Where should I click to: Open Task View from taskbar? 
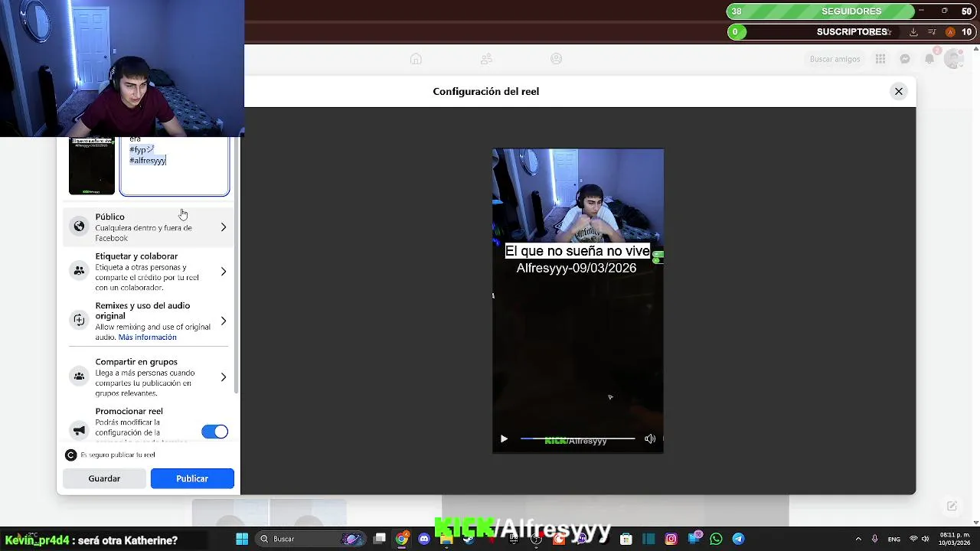tap(379, 539)
